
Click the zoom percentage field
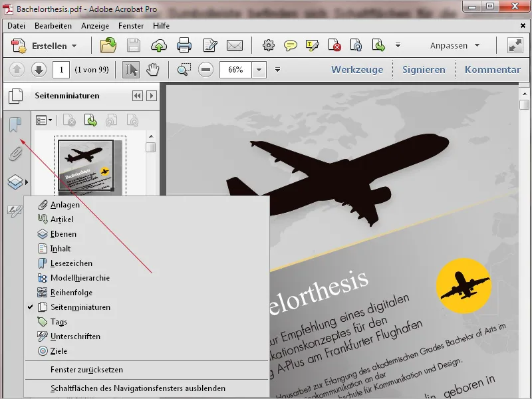pos(235,70)
